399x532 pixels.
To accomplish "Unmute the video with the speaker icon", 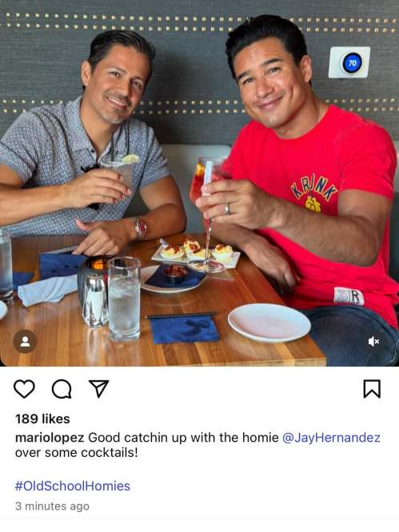I will point(373,341).
